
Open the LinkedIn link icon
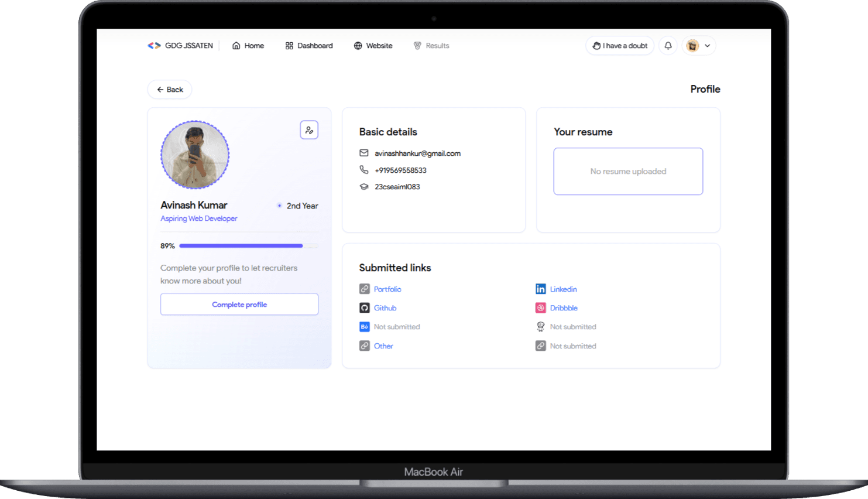pos(541,289)
